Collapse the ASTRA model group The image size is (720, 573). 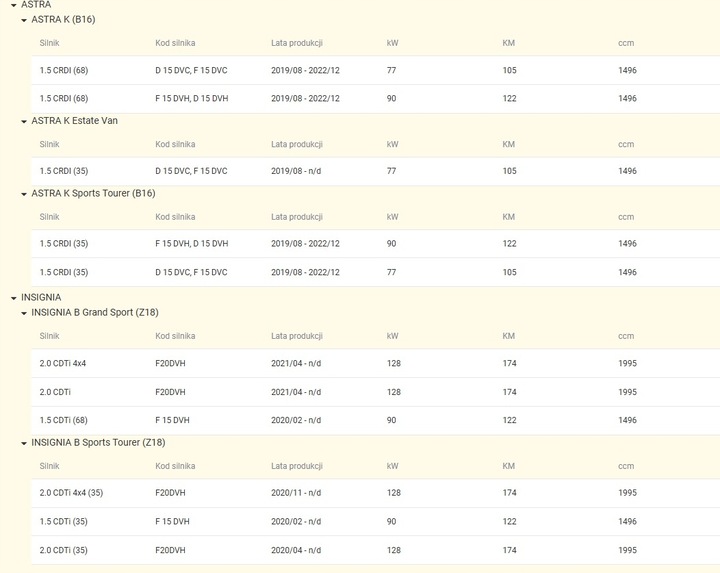pyautogui.click(x=12, y=5)
